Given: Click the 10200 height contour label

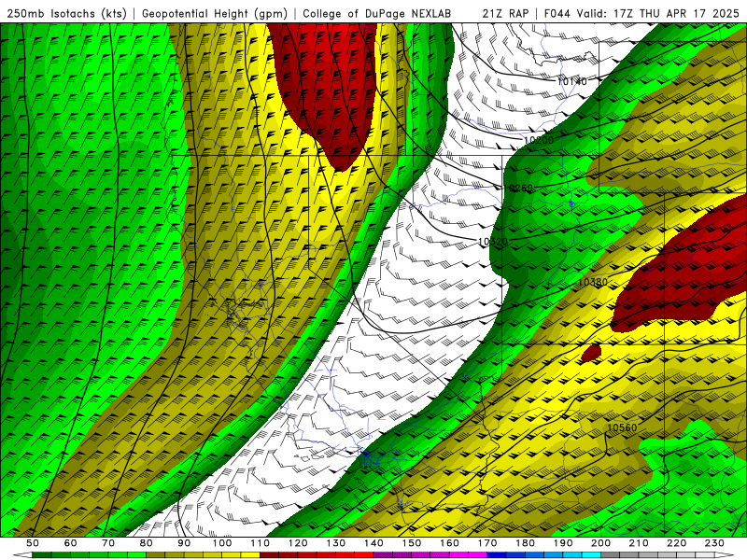Looking at the screenshot, I should tap(539, 141).
